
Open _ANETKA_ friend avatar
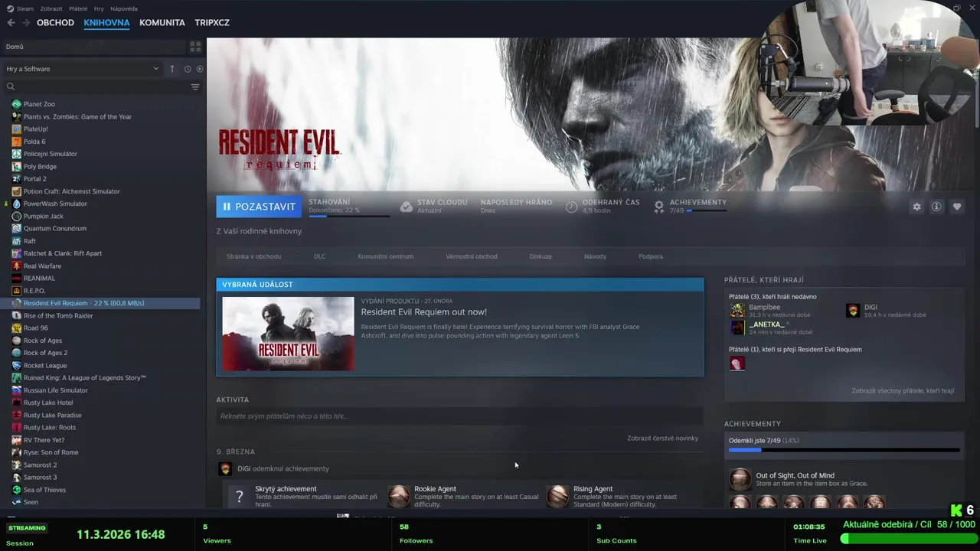[x=737, y=328]
